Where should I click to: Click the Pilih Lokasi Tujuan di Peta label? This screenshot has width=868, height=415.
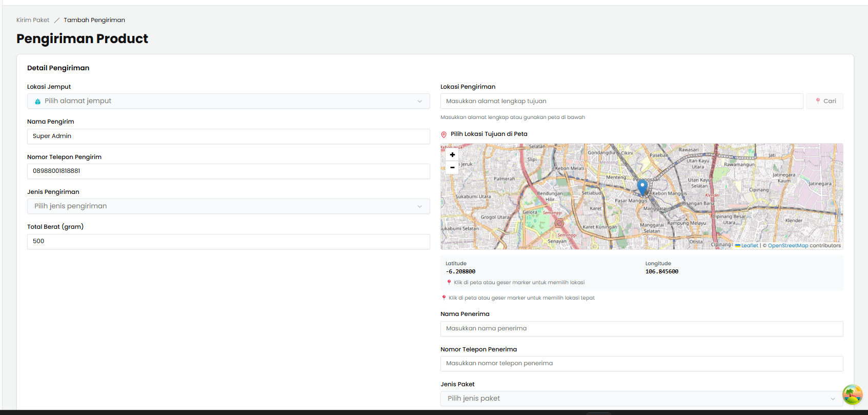(x=489, y=134)
